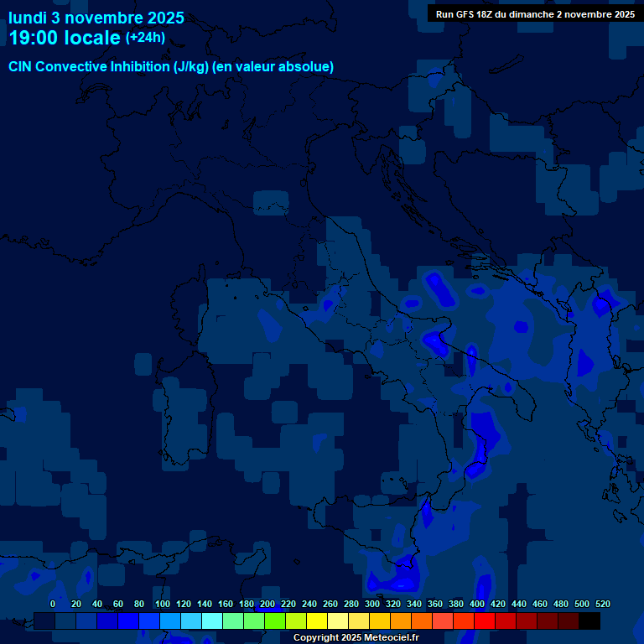This screenshot has width=644, height=644.
Task: Pick the bright green swatch at 200
Action: point(275,621)
